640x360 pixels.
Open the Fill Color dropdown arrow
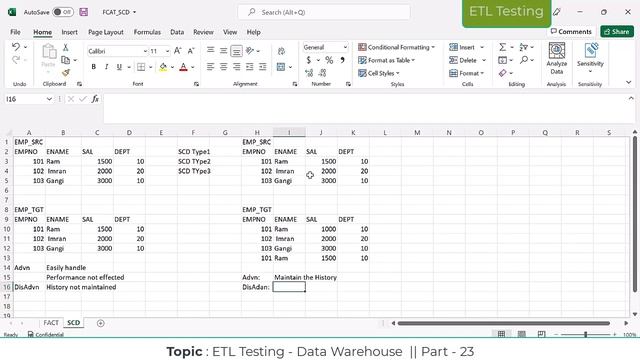coord(172,67)
